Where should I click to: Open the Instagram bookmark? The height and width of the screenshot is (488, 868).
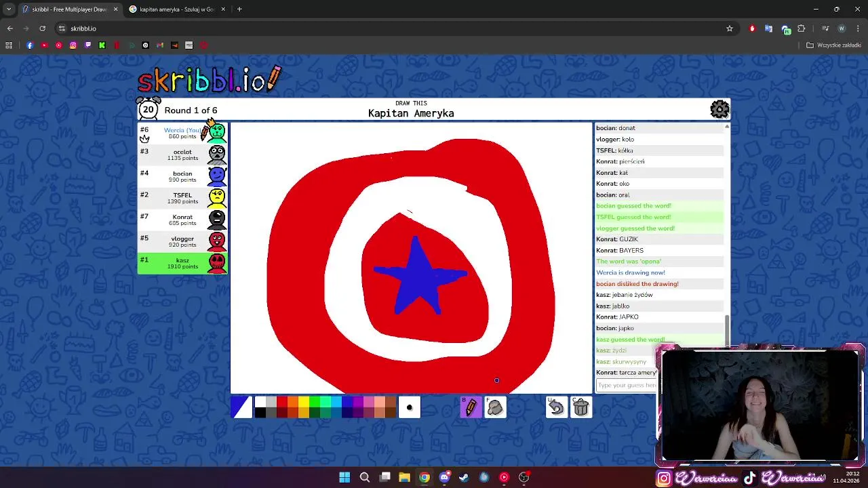pyautogui.click(x=73, y=45)
